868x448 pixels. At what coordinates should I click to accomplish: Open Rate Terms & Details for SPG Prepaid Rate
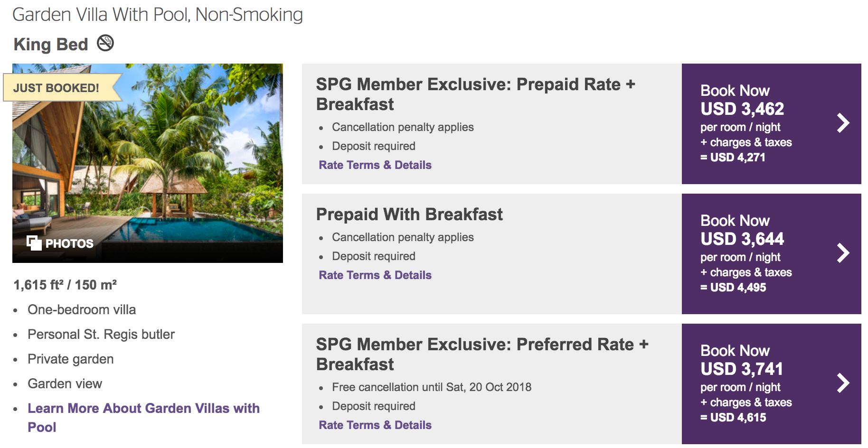(x=375, y=165)
